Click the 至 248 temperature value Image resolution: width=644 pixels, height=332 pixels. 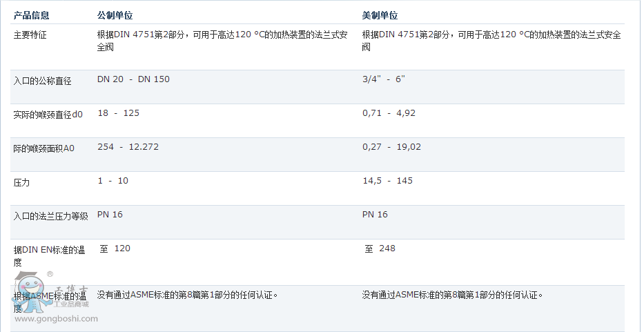click(x=380, y=248)
